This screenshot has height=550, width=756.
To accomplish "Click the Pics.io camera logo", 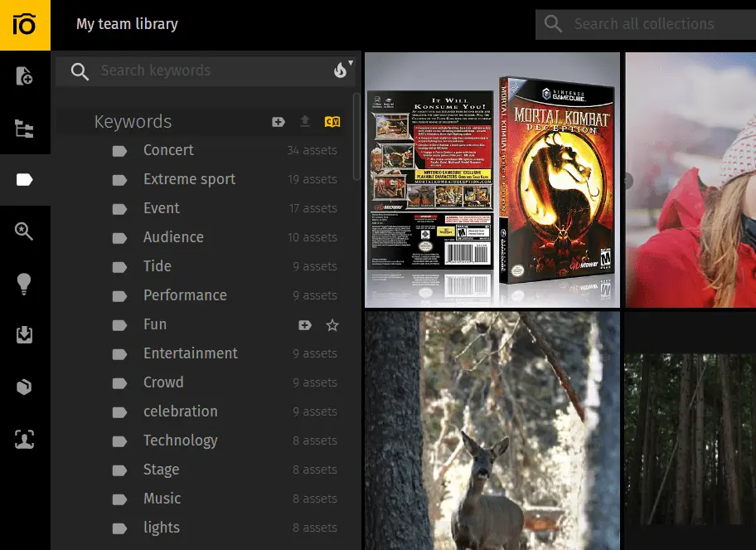I will click(25, 25).
